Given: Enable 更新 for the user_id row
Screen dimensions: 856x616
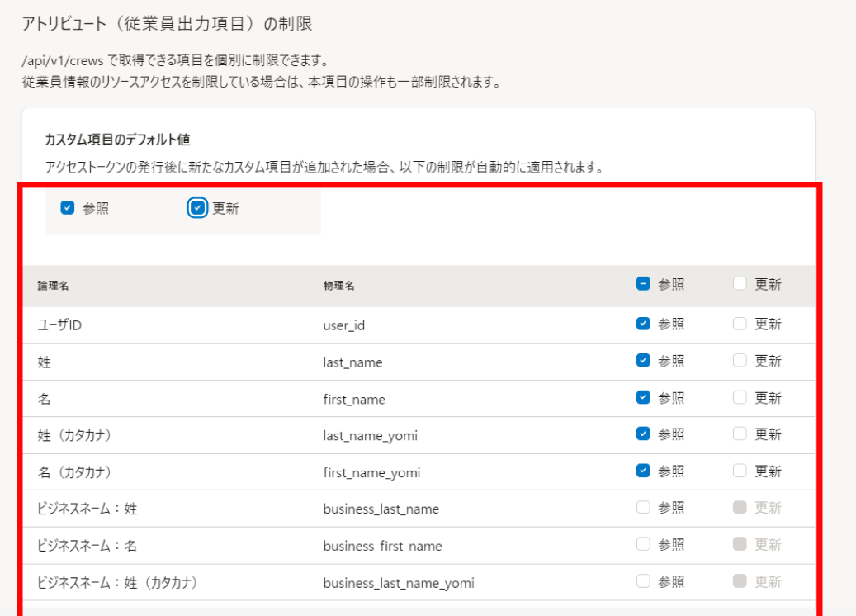Looking at the screenshot, I should [x=740, y=325].
